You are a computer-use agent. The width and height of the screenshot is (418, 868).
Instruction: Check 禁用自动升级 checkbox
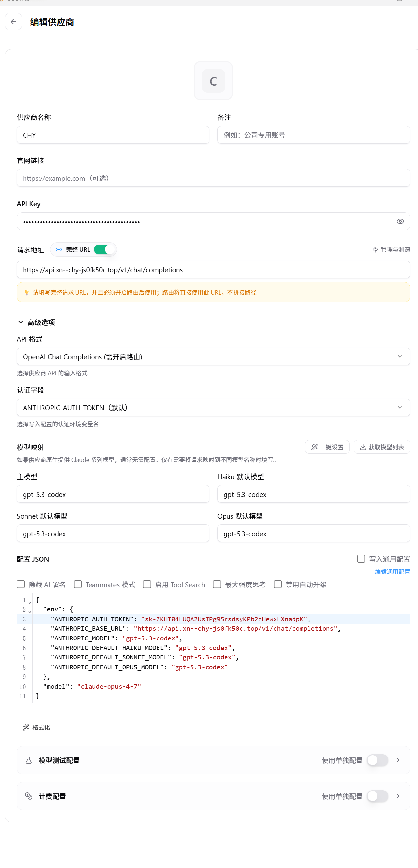tap(278, 584)
